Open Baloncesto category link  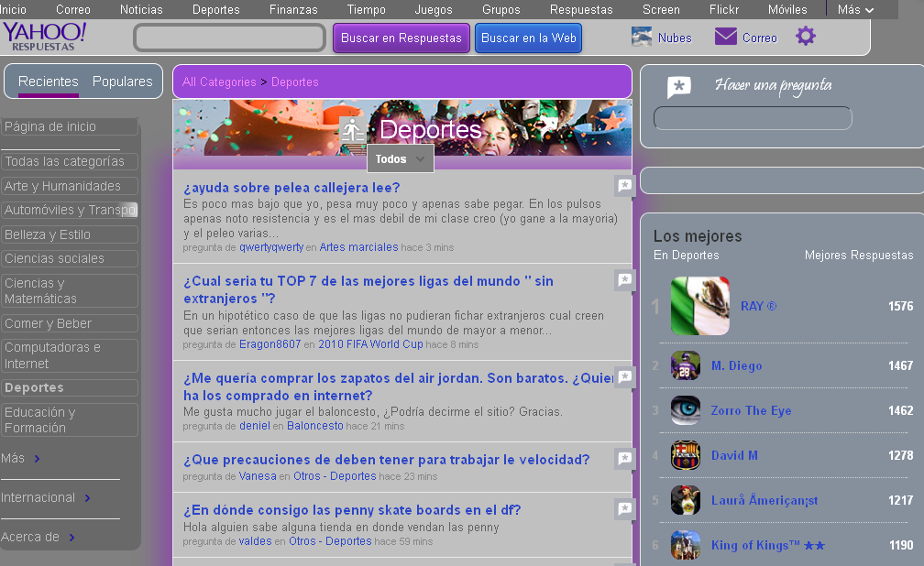pyautogui.click(x=314, y=426)
